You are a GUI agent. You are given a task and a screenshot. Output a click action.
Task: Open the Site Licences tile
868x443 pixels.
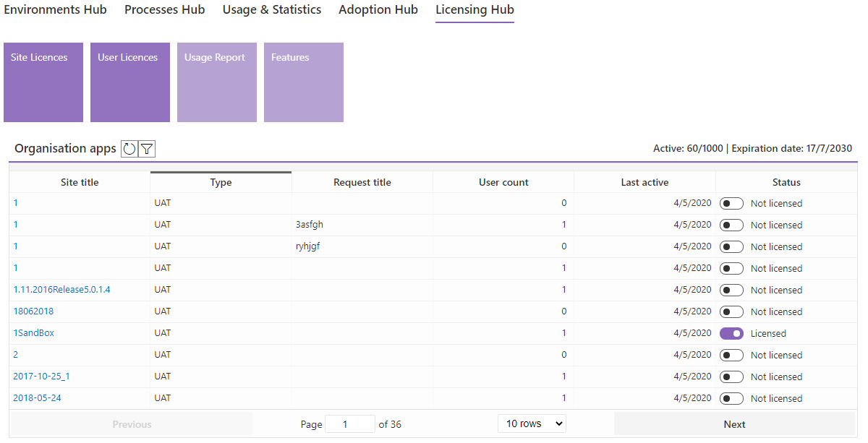click(43, 82)
